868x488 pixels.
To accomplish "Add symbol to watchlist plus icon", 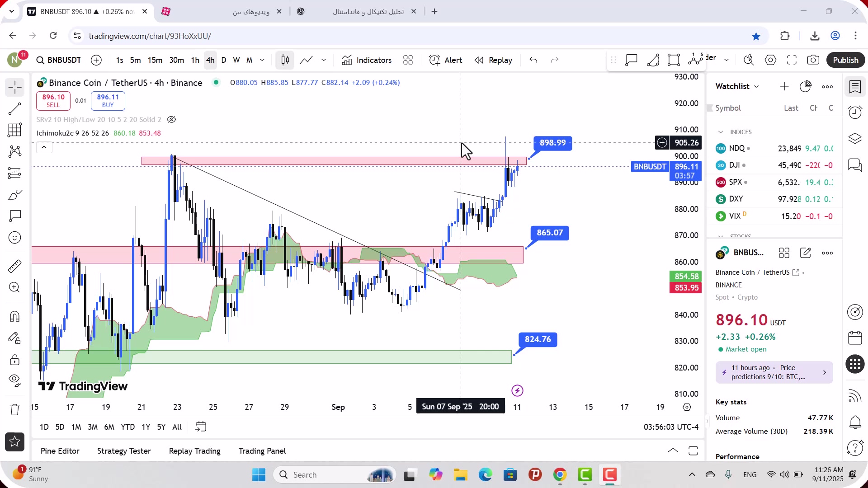I will [x=784, y=86].
